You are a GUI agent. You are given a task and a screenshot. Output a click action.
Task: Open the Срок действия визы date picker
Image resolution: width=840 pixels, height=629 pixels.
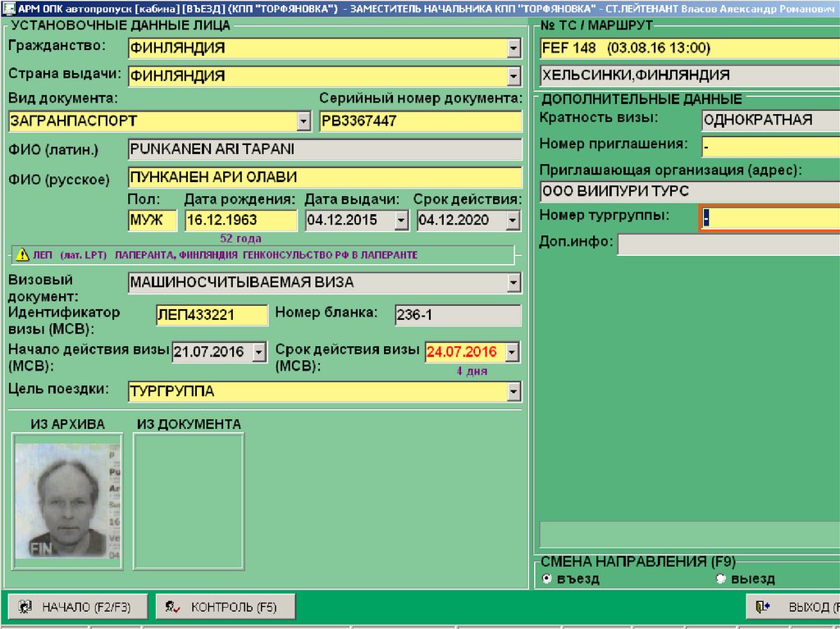coord(513,353)
